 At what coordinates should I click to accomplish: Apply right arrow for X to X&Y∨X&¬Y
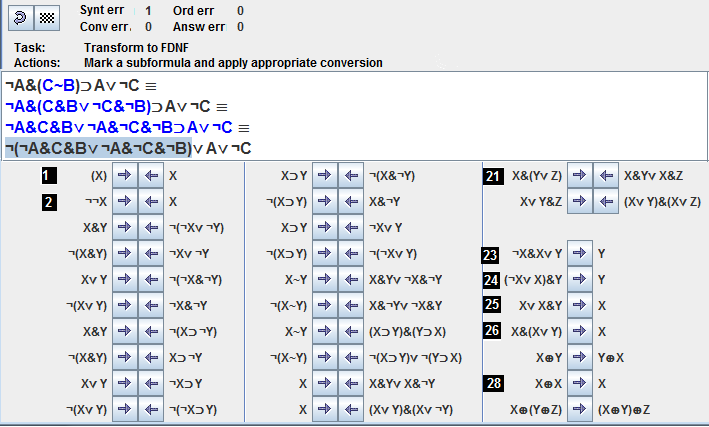pyautogui.click(x=326, y=384)
